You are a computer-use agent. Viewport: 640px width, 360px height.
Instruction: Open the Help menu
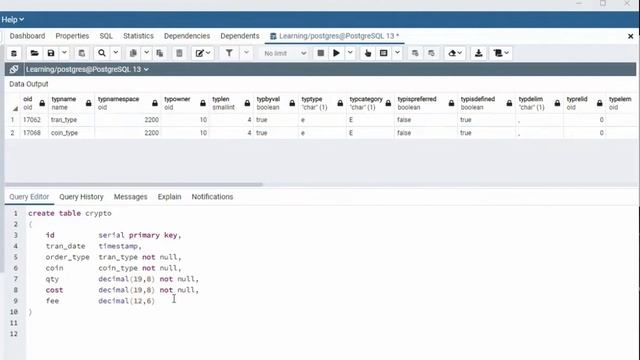12,20
